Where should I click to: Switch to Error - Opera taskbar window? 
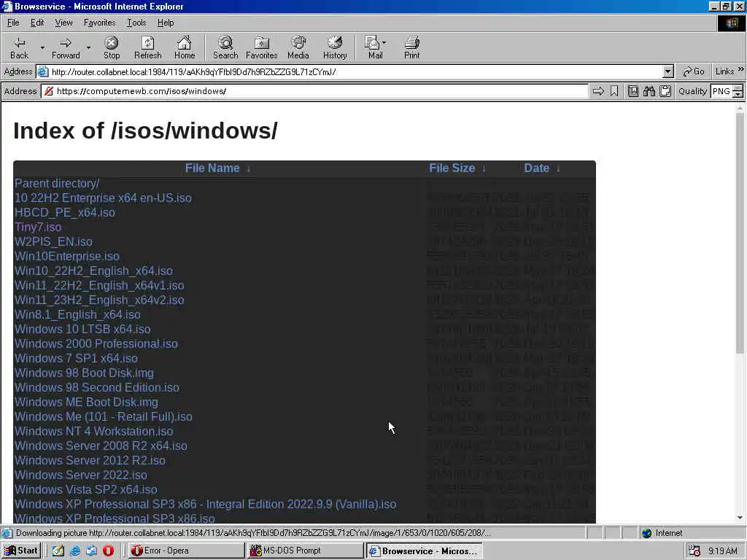coord(186,551)
